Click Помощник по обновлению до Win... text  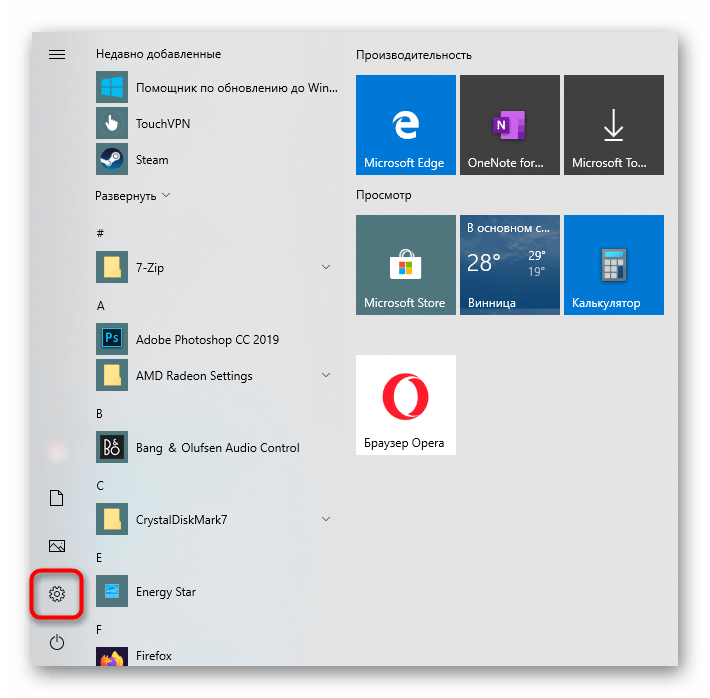pos(237,88)
